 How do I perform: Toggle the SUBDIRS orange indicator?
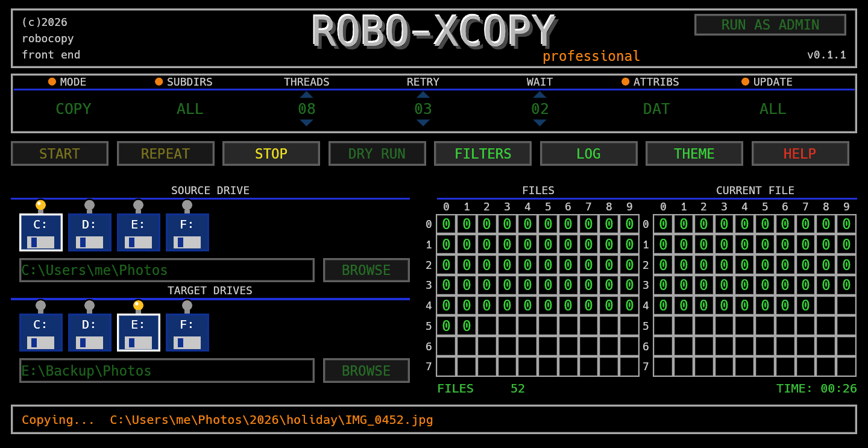pyautogui.click(x=159, y=81)
